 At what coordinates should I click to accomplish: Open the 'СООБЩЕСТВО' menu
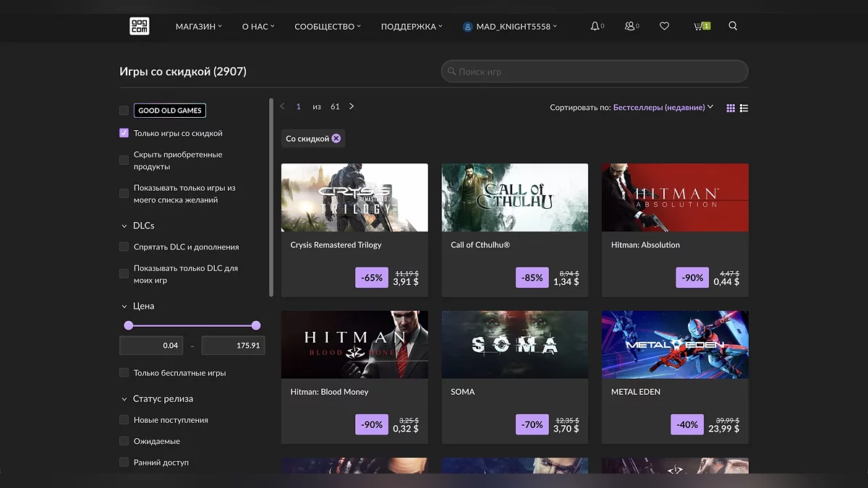pos(327,27)
